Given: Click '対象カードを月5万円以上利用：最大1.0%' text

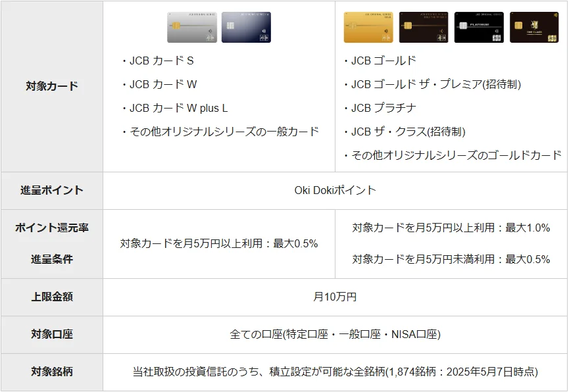Looking at the screenshot, I should click(451, 228).
